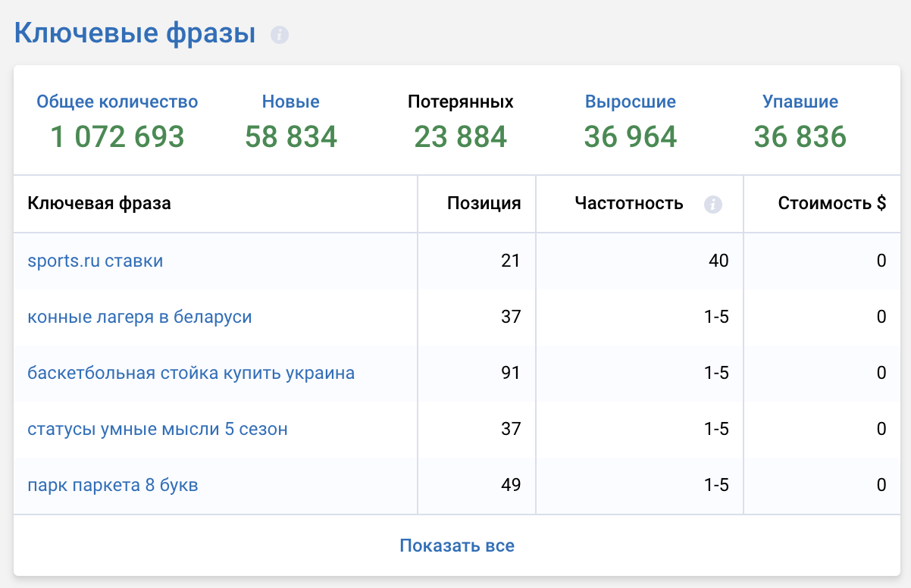Switch to the Выросшие tab
This screenshot has width=911, height=588.
click(x=631, y=102)
